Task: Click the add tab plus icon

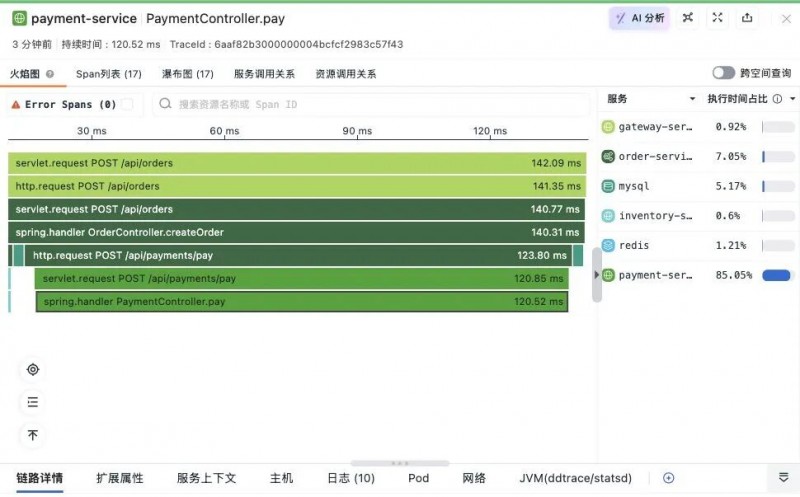Action: pos(668,478)
